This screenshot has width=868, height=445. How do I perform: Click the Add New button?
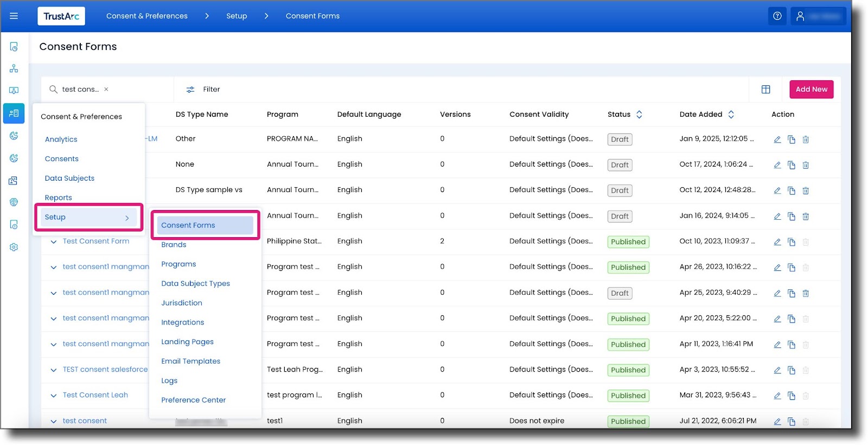pyautogui.click(x=812, y=90)
